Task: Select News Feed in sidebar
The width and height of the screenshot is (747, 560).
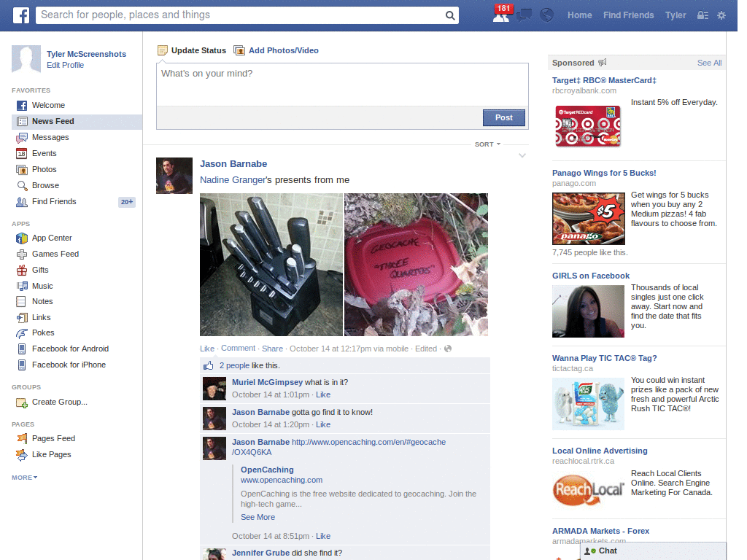Action: (77, 122)
